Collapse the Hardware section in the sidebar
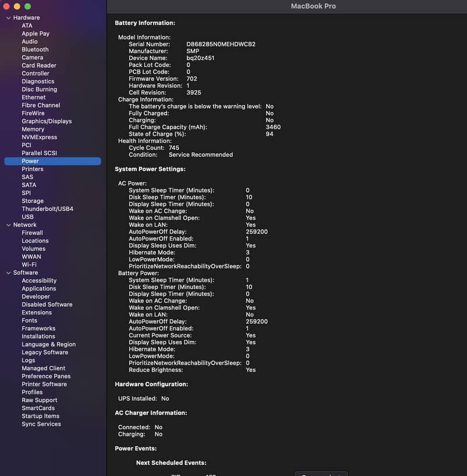 (x=8, y=17)
